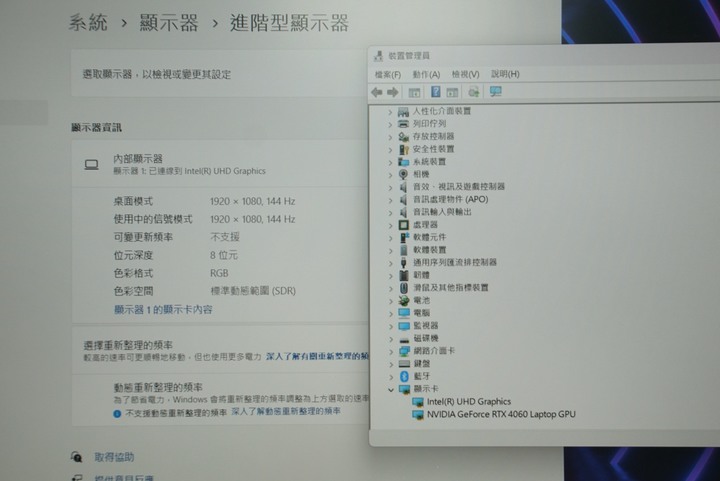Collapse the 顯示卡 tree node
The image size is (720, 481).
coord(391,390)
